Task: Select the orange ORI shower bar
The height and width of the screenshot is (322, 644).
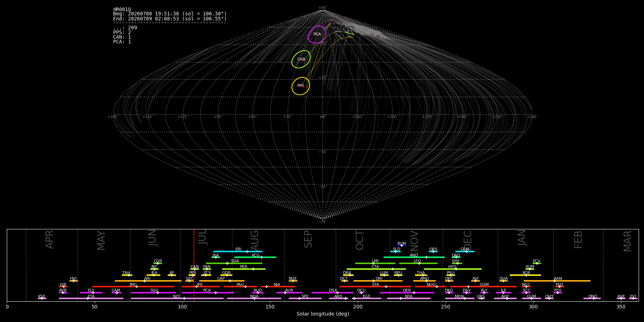Action: pos(378,281)
